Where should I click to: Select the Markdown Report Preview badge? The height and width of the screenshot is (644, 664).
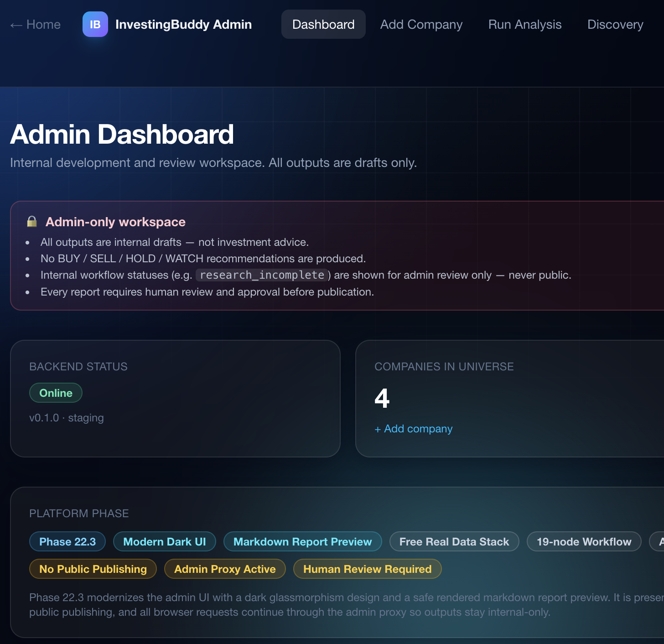coord(303,541)
